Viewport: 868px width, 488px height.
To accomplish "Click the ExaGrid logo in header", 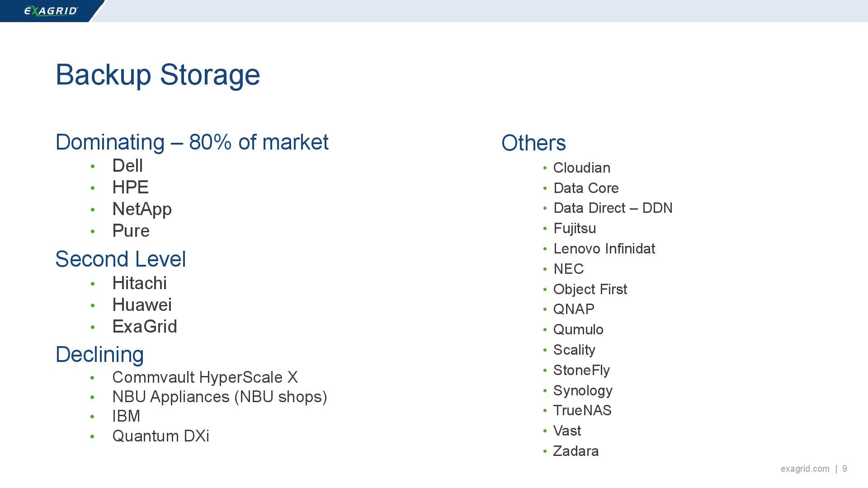I will pos(51,11).
